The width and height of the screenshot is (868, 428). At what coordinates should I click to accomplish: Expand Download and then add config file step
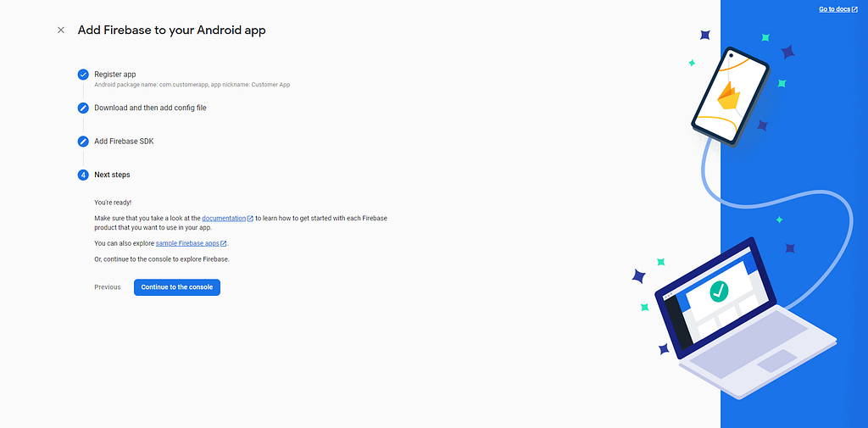pyautogui.click(x=150, y=108)
